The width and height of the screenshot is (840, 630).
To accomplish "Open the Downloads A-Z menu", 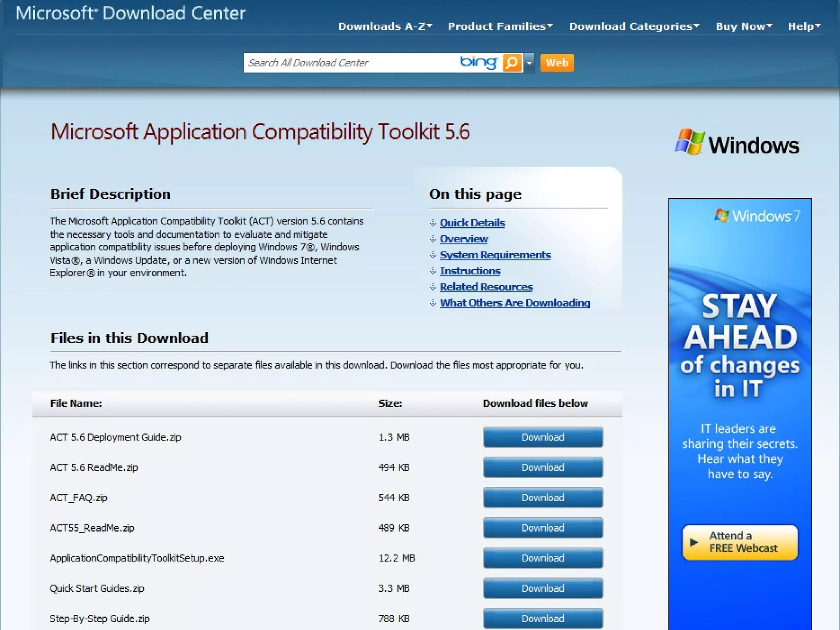I will click(x=385, y=26).
